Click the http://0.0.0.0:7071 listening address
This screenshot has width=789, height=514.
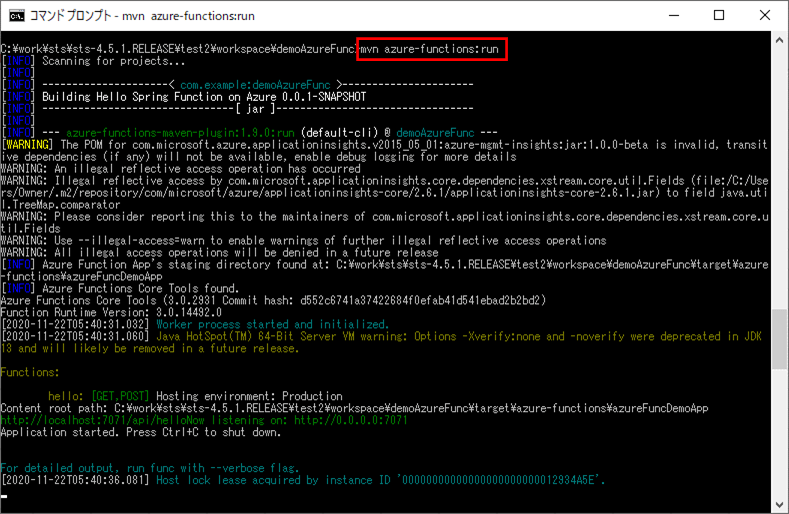pos(347,421)
